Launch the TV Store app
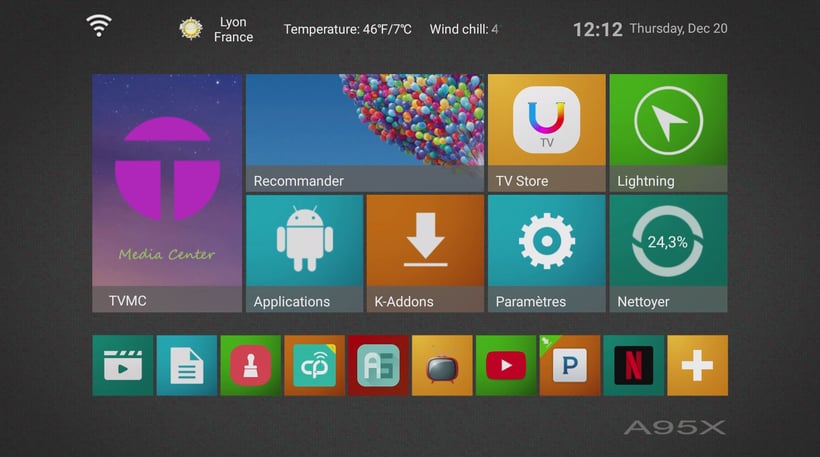The image size is (820, 457). [x=546, y=133]
